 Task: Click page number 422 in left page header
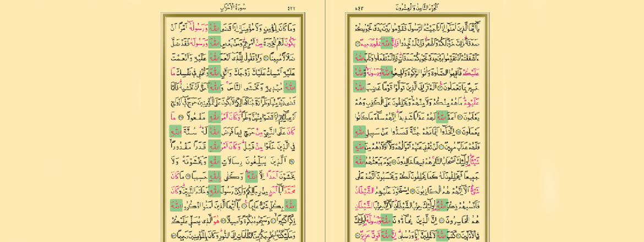291,8
